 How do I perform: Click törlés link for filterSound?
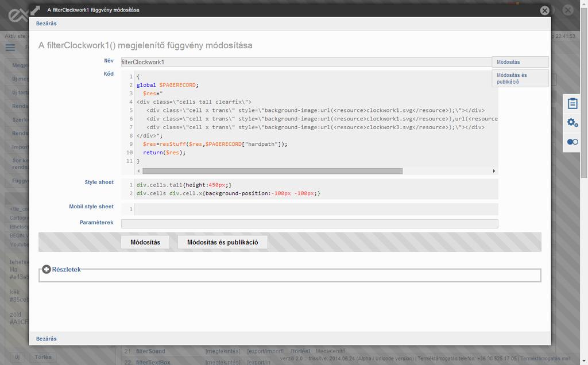(300, 351)
